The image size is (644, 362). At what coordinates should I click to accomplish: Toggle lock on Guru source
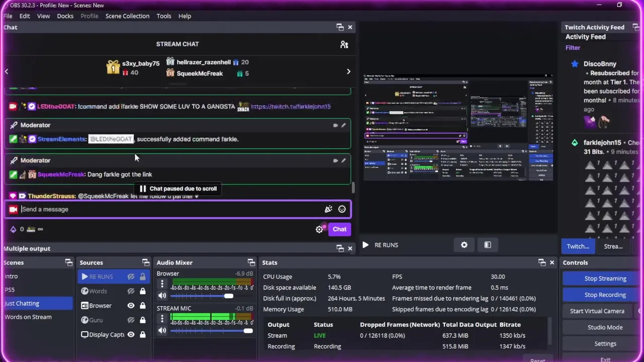[143, 320]
